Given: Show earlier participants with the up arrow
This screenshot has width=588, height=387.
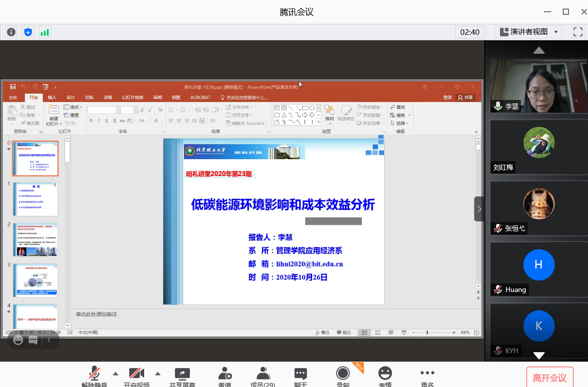Looking at the screenshot, I should [x=539, y=50].
